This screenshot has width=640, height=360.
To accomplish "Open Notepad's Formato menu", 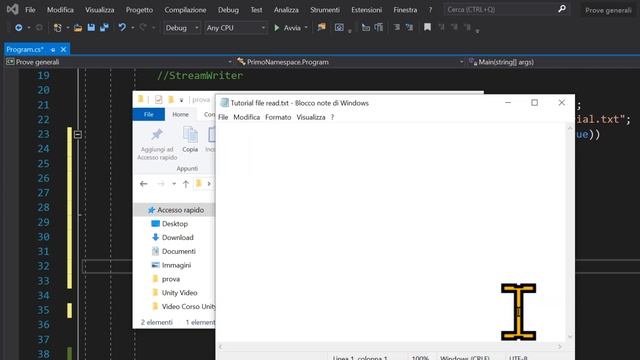I will coord(278,117).
